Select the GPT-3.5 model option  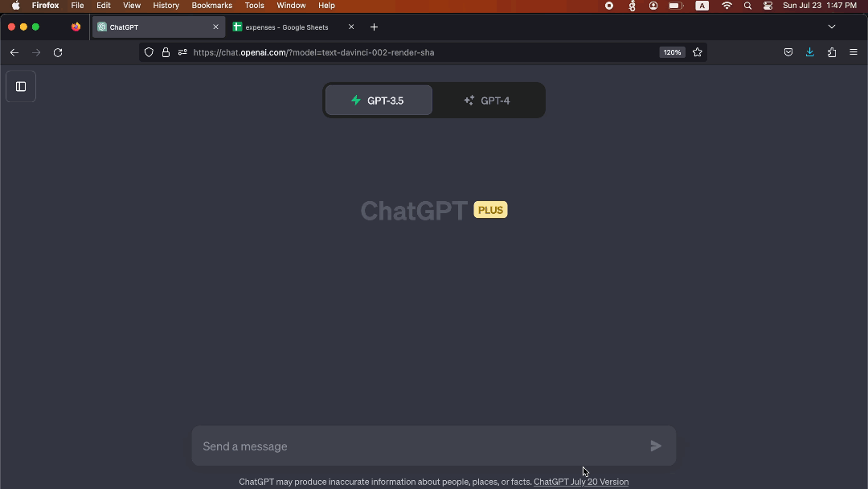click(x=379, y=101)
